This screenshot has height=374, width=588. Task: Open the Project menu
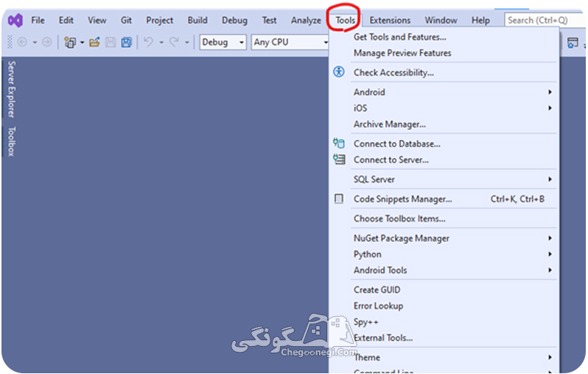(160, 20)
